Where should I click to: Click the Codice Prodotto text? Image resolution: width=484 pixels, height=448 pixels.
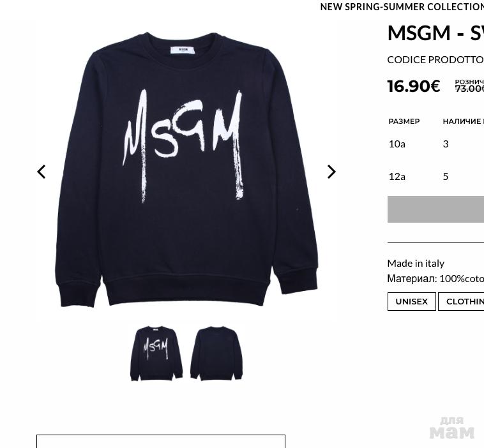click(435, 60)
